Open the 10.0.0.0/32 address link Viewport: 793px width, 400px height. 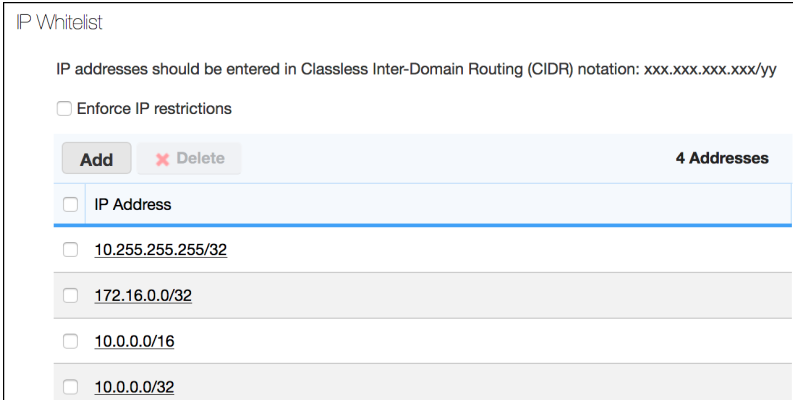click(x=135, y=387)
